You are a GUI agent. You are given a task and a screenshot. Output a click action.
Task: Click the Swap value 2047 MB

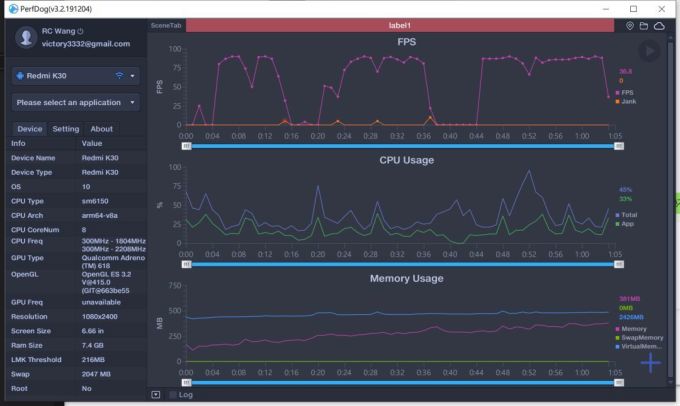[x=96, y=374]
